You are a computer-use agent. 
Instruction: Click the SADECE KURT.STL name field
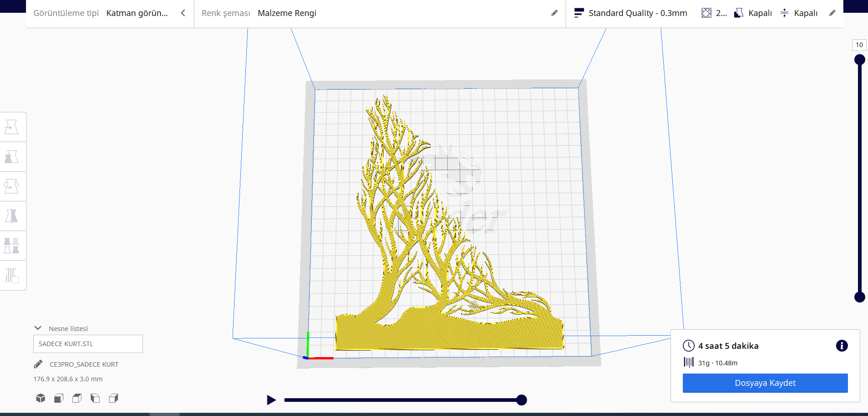click(x=88, y=344)
